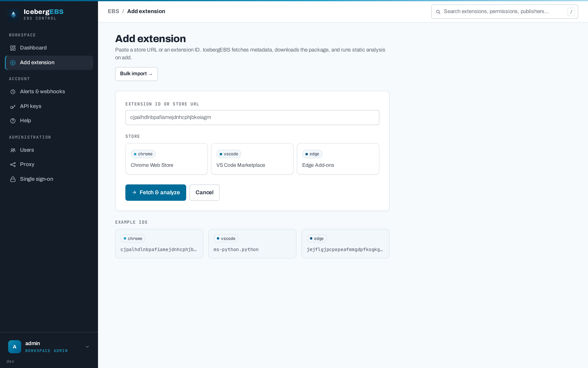Screen dimensions: 588x368
Task: Click the API keys key icon
Action: click(13, 107)
